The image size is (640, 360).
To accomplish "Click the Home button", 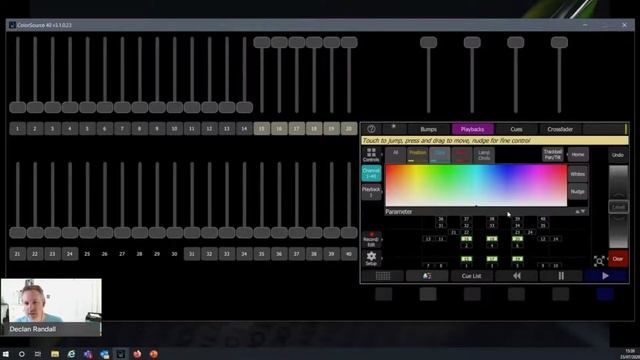I will (578, 154).
